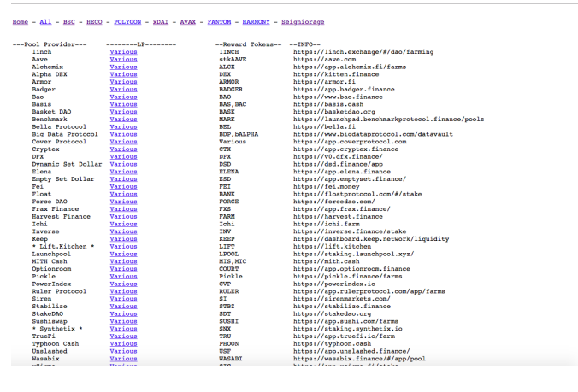The height and width of the screenshot is (392, 578).
Task: Open Various link for Wasabix
Action: [123, 359]
